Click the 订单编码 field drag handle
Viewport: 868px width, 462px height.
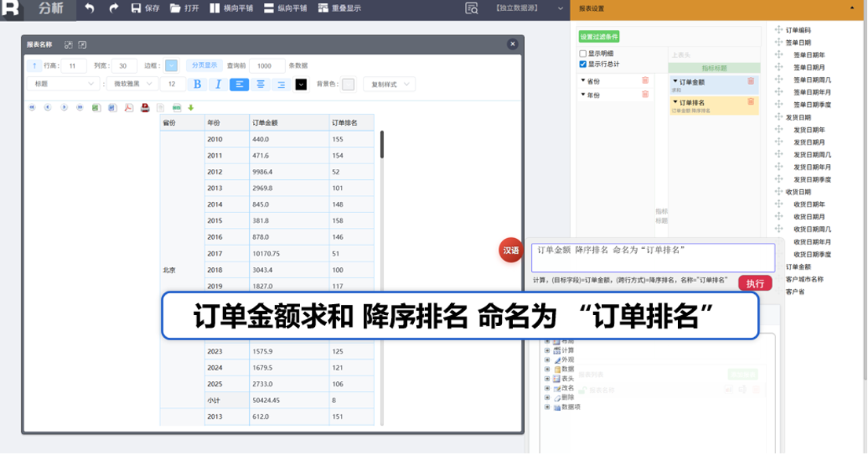tap(779, 30)
